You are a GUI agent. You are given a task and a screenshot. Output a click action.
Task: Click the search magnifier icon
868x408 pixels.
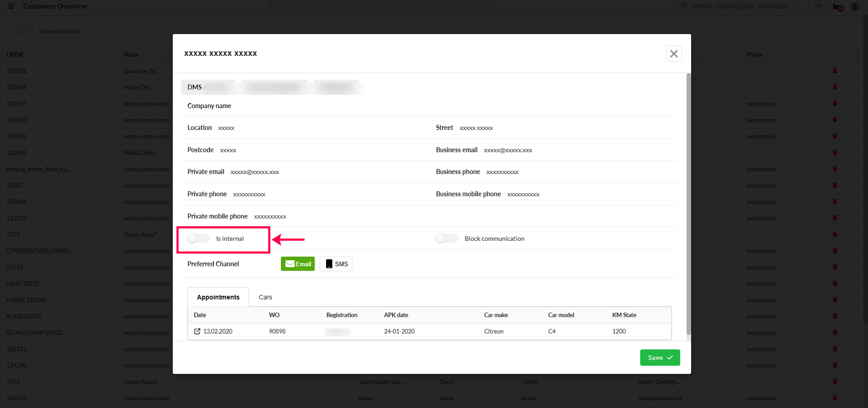pyautogui.click(x=271, y=6)
